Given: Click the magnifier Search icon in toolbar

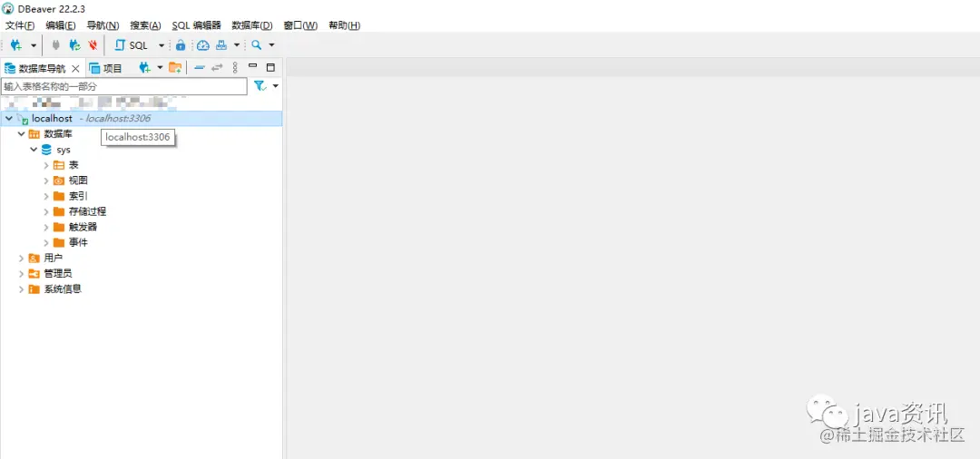Looking at the screenshot, I should pos(256,45).
